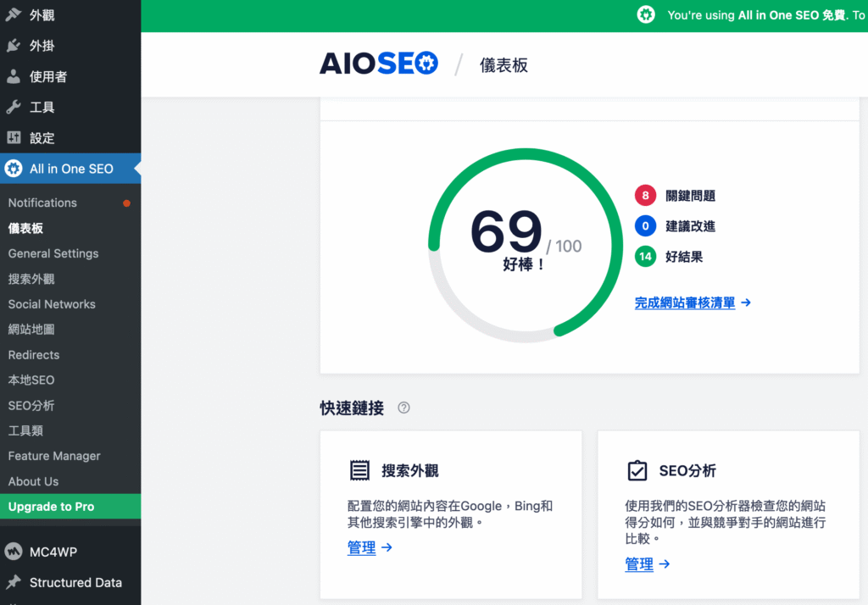Click the green 14 good results badge

coord(645,256)
